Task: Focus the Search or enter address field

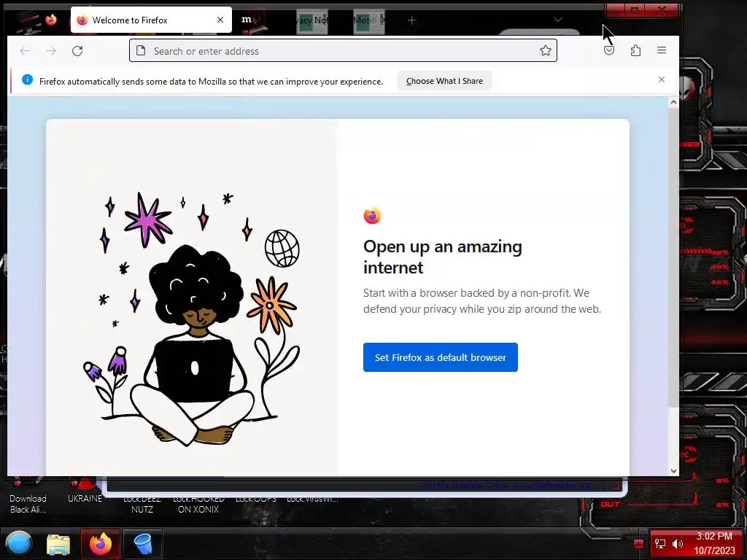Action: (x=343, y=50)
